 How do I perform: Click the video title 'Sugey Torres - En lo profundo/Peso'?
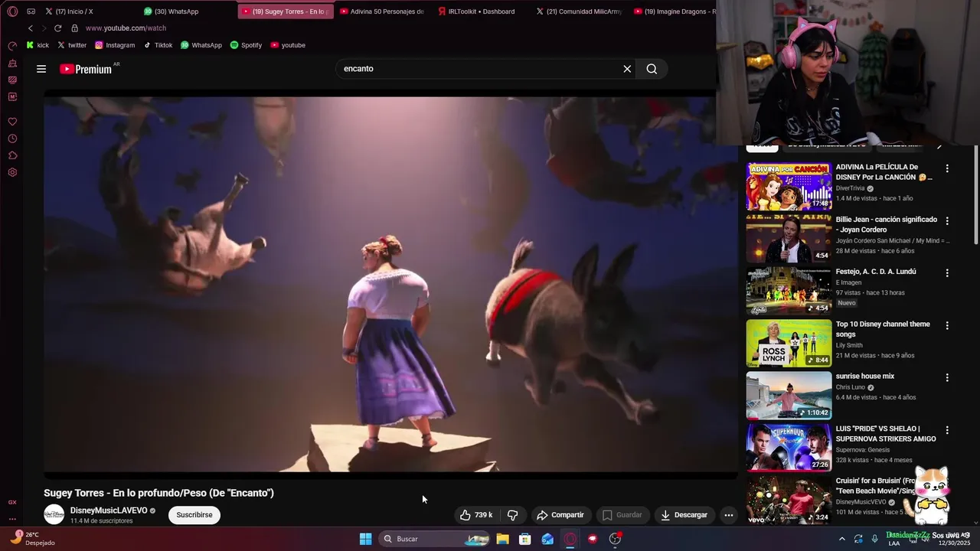[158, 493]
